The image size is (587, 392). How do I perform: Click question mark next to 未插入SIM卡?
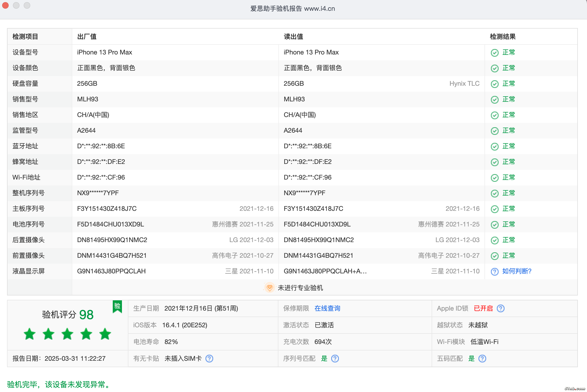209,359
